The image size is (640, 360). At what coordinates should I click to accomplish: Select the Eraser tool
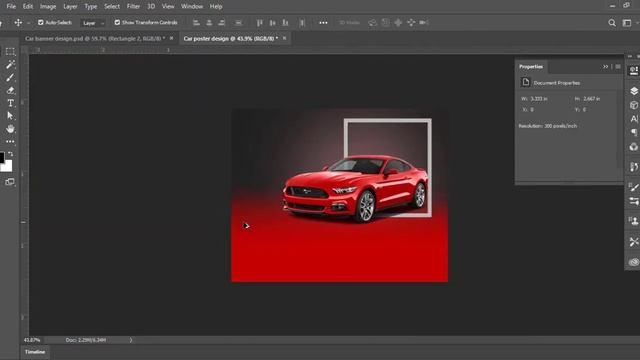click(10, 90)
